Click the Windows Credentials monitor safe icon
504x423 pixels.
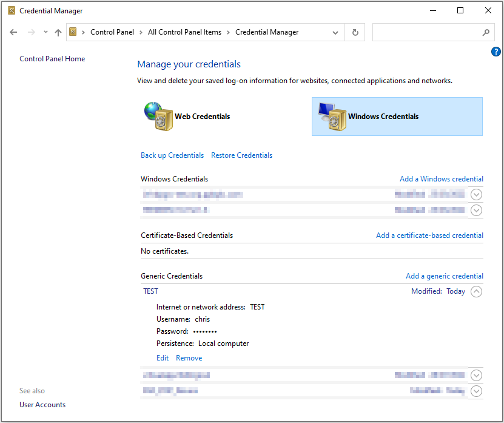(332, 116)
